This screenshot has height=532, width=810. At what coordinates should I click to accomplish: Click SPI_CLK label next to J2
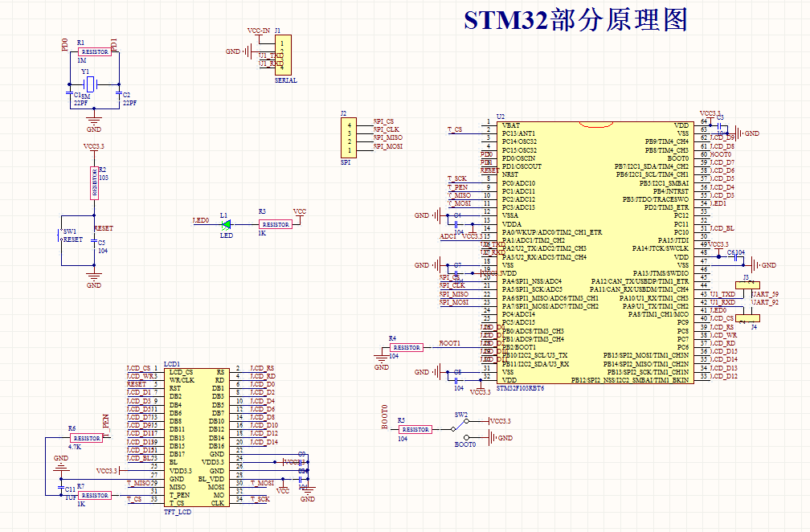click(x=387, y=129)
